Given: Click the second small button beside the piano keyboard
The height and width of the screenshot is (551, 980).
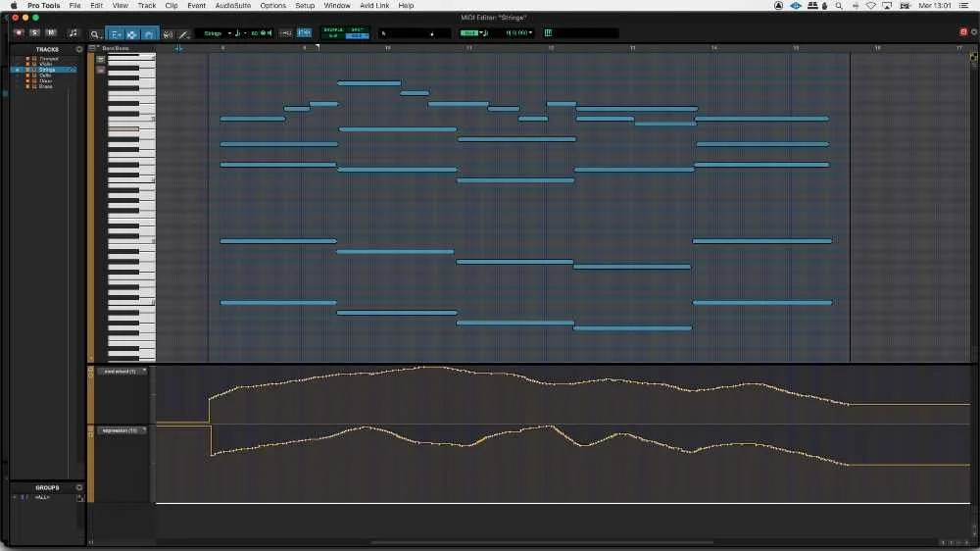Looking at the screenshot, I should [x=101, y=71].
